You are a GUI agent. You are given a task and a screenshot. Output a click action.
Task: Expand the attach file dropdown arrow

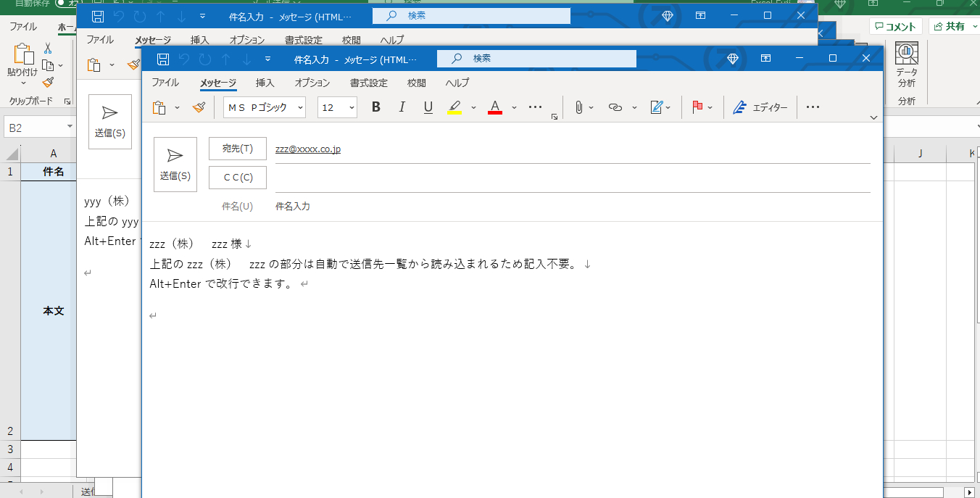point(591,108)
